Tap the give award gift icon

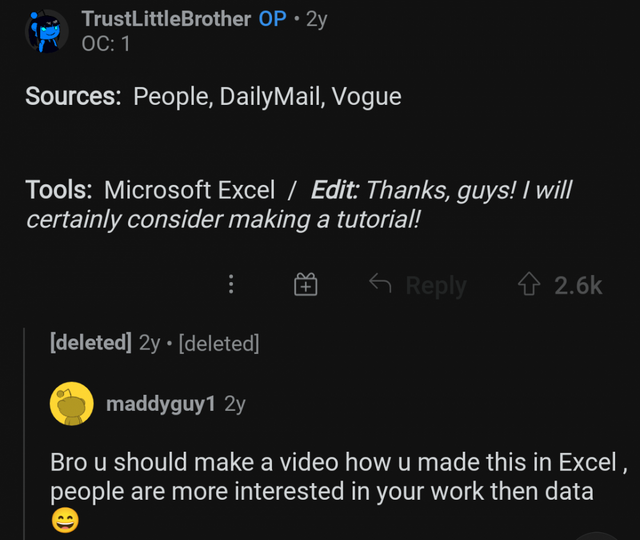click(306, 286)
